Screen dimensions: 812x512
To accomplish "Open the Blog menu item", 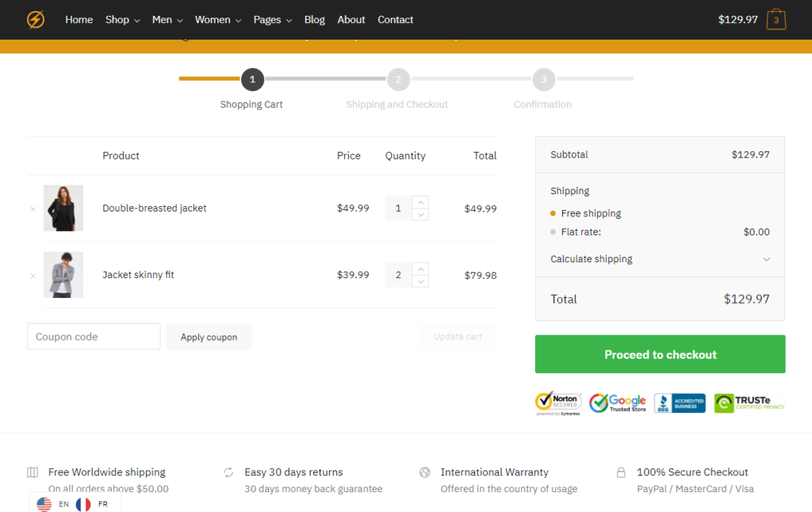I will (x=314, y=19).
